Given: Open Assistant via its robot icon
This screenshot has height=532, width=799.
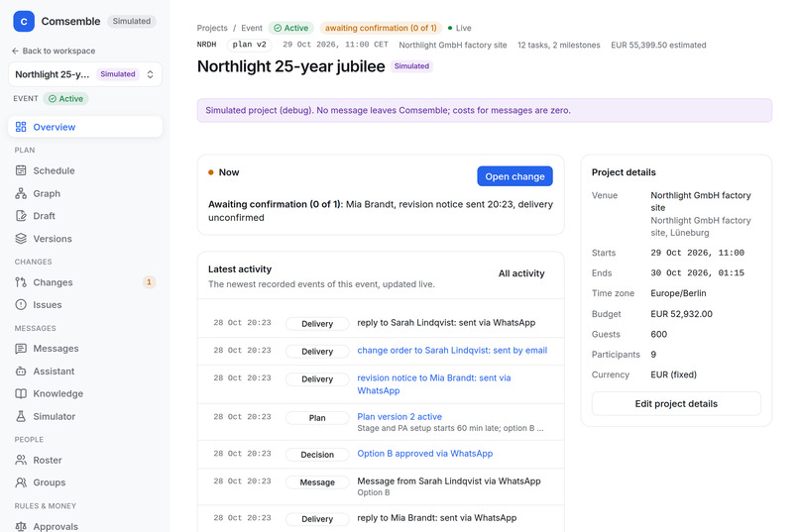Looking at the screenshot, I should pos(21,372).
